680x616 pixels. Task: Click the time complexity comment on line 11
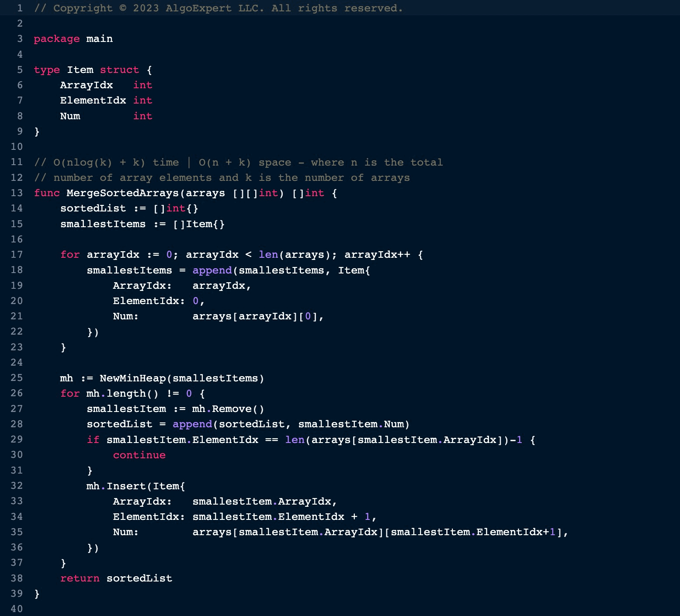coord(238,163)
